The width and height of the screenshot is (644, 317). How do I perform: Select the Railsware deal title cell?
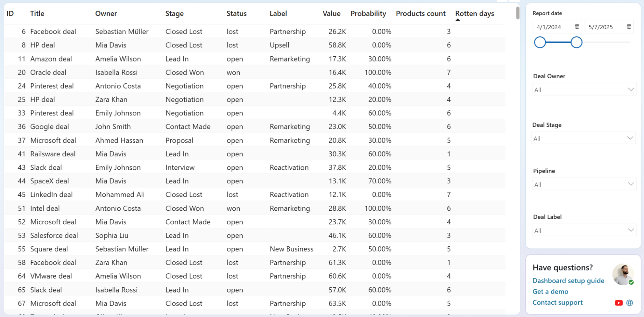tap(53, 154)
